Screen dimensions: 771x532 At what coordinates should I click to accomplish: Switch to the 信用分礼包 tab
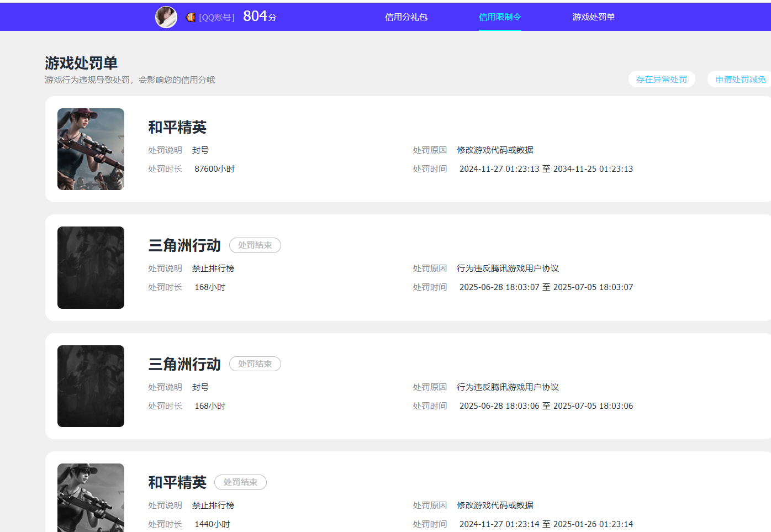406,17
